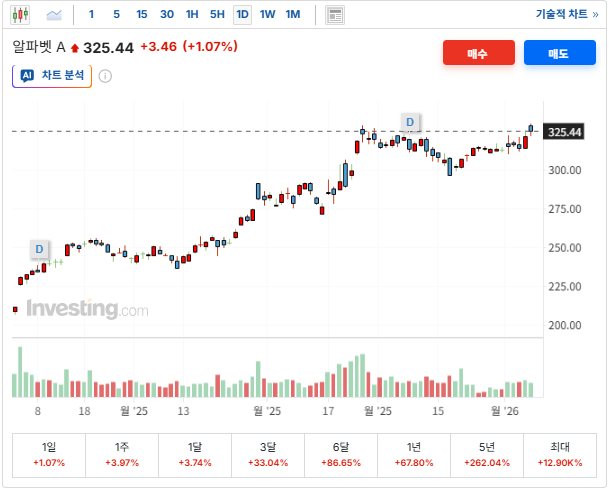This screenshot has height=490, width=609.
Task: Click the 월 '26 date axis label
Action: coord(505,411)
